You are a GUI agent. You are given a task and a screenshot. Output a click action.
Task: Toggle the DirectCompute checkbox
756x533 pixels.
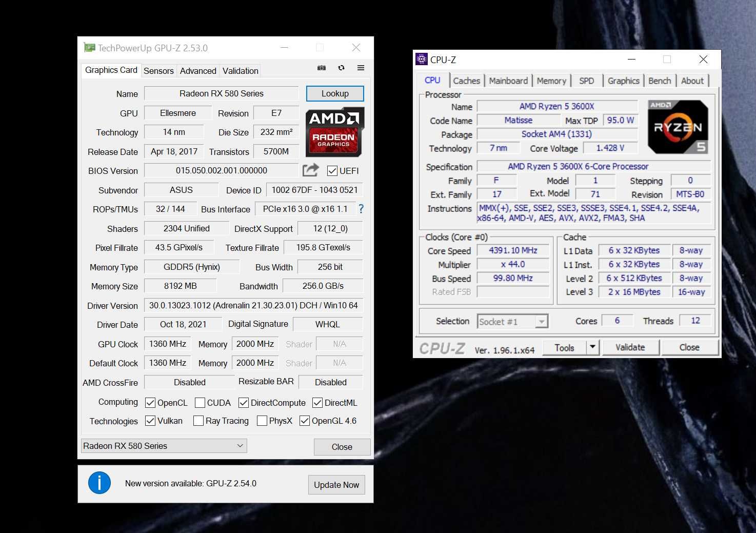point(244,403)
